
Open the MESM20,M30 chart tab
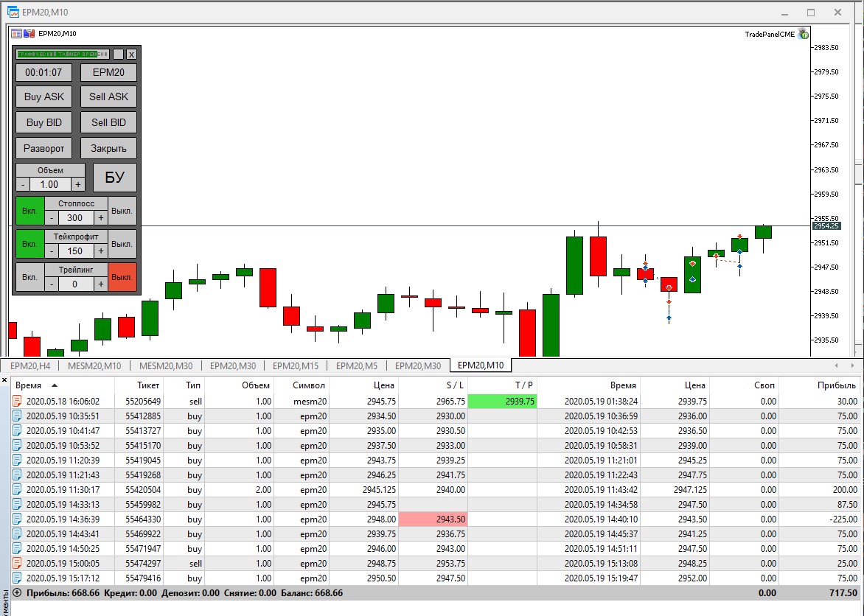(x=166, y=365)
